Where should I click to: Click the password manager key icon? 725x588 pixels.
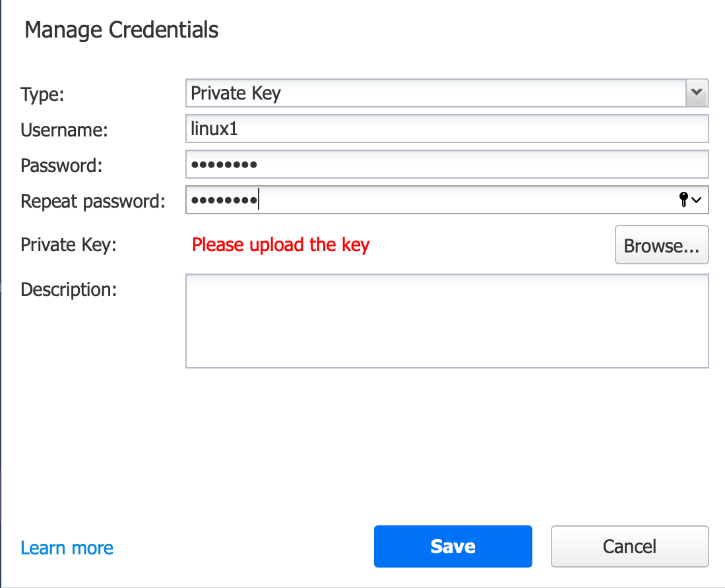pos(683,200)
